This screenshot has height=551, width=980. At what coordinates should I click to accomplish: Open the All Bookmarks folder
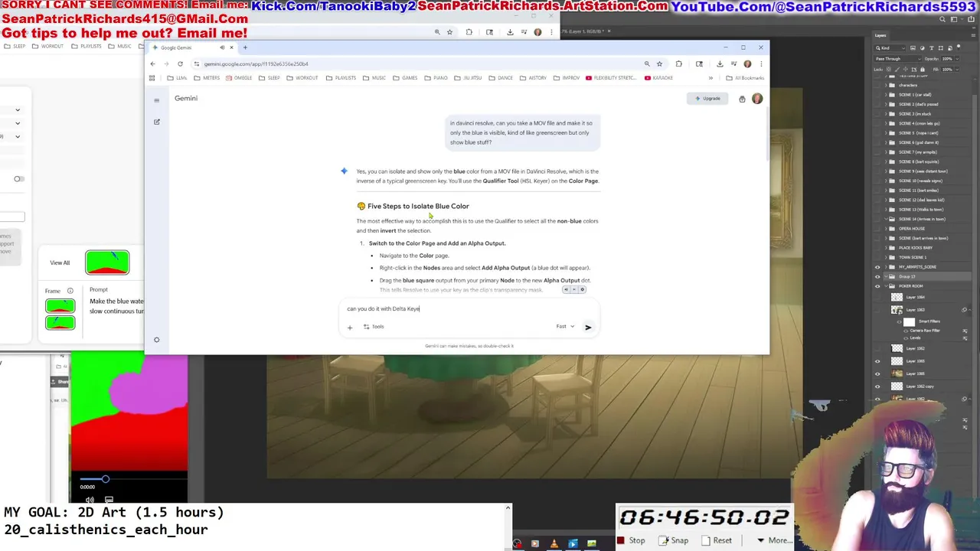745,78
